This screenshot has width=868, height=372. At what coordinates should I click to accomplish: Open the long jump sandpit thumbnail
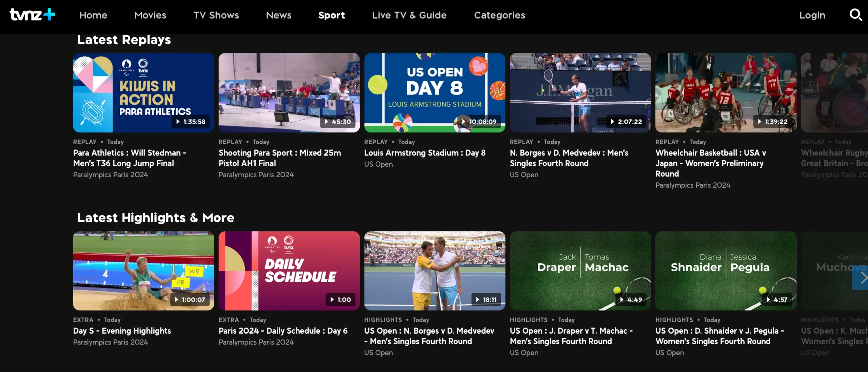point(143,271)
